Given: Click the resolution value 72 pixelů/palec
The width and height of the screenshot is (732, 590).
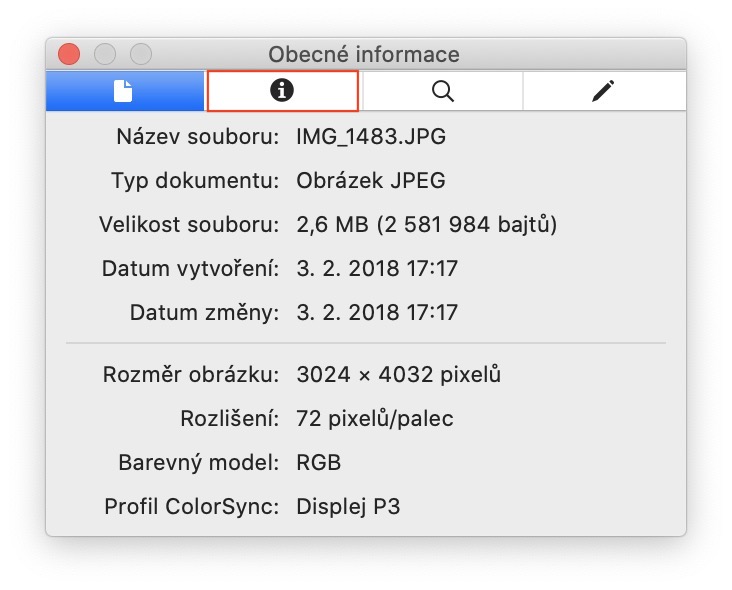Looking at the screenshot, I should (375, 419).
